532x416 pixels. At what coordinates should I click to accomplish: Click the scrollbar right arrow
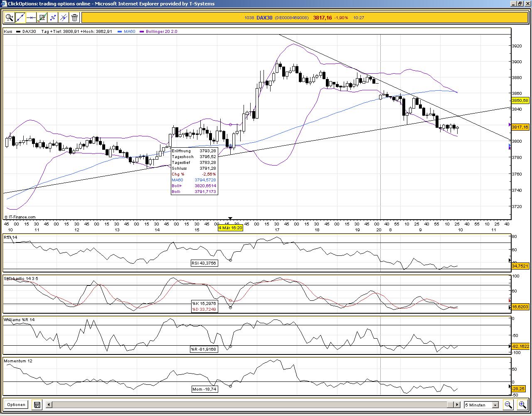(457, 404)
